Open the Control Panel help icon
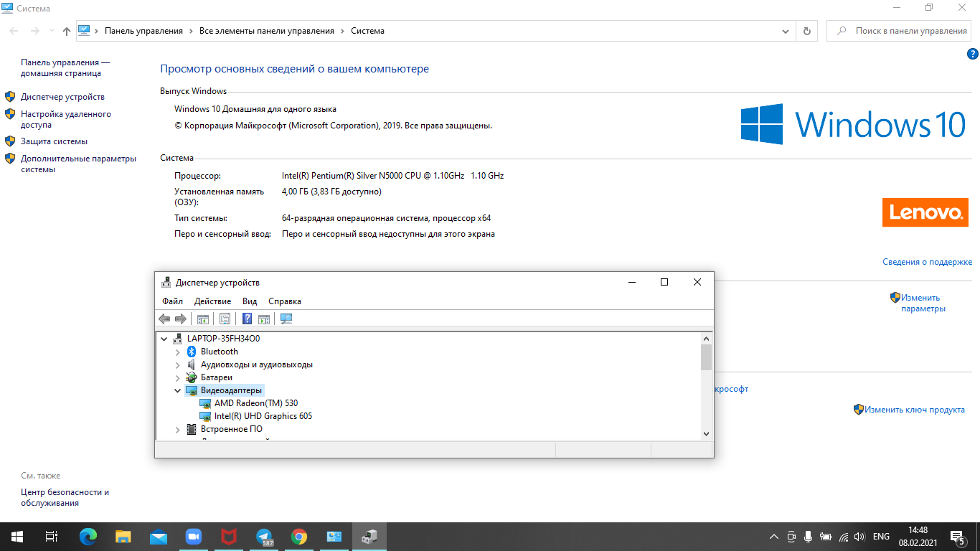 click(x=972, y=54)
